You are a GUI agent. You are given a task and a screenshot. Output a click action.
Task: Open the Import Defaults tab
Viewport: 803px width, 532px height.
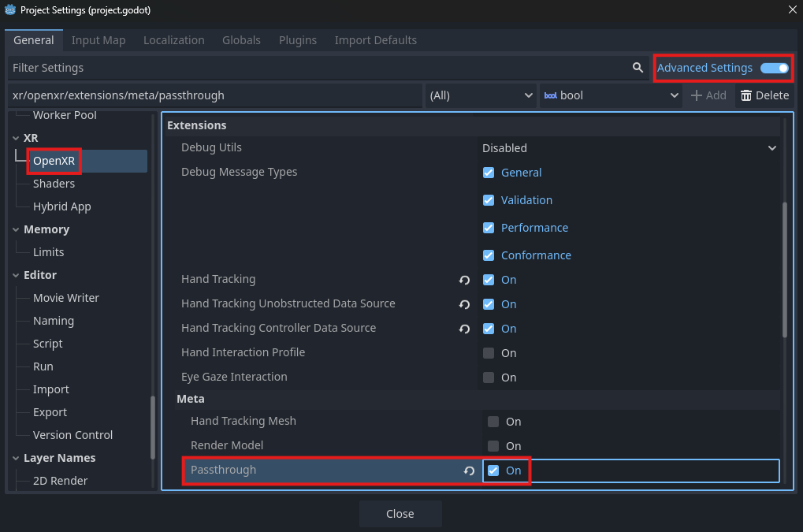pos(375,40)
